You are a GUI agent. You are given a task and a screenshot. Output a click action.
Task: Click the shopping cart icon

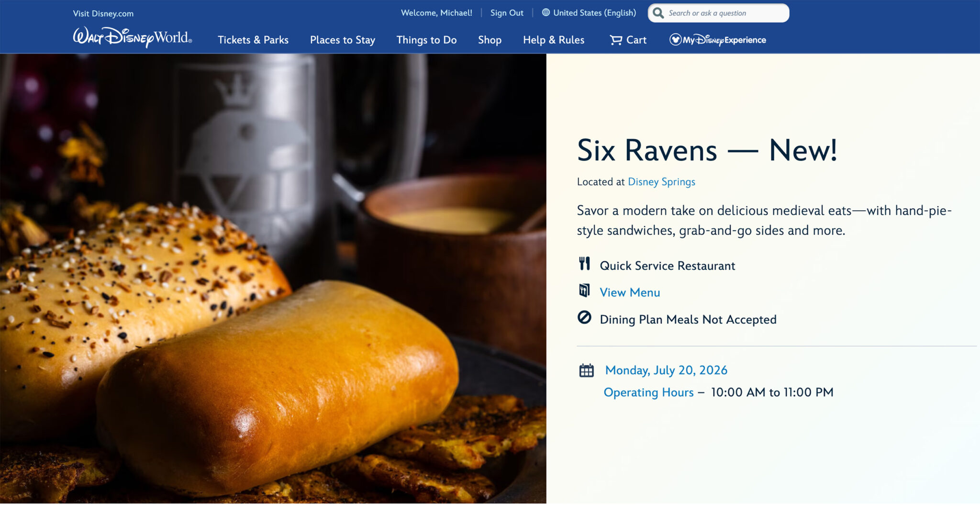point(616,40)
